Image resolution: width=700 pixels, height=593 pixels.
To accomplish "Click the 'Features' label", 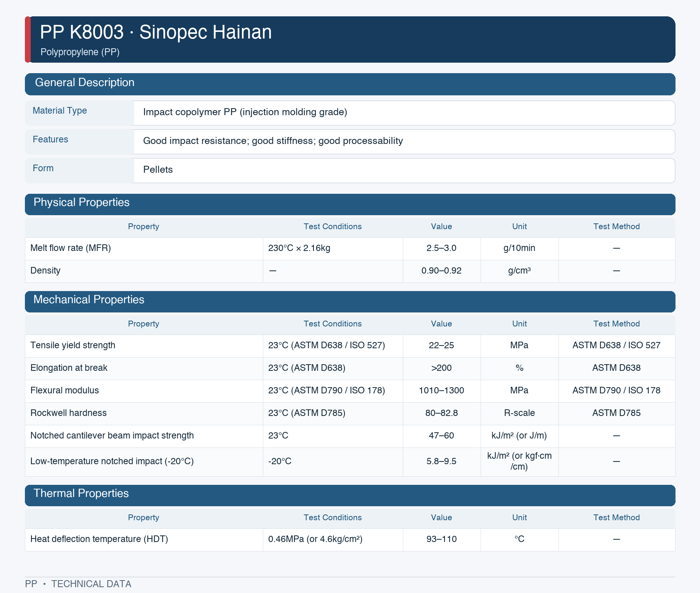I will (50, 139).
